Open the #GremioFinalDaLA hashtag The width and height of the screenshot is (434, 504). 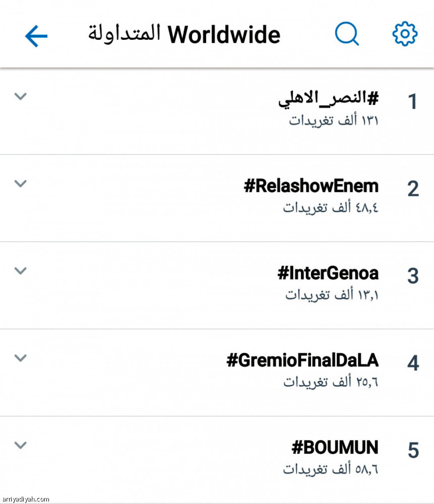coord(302,360)
